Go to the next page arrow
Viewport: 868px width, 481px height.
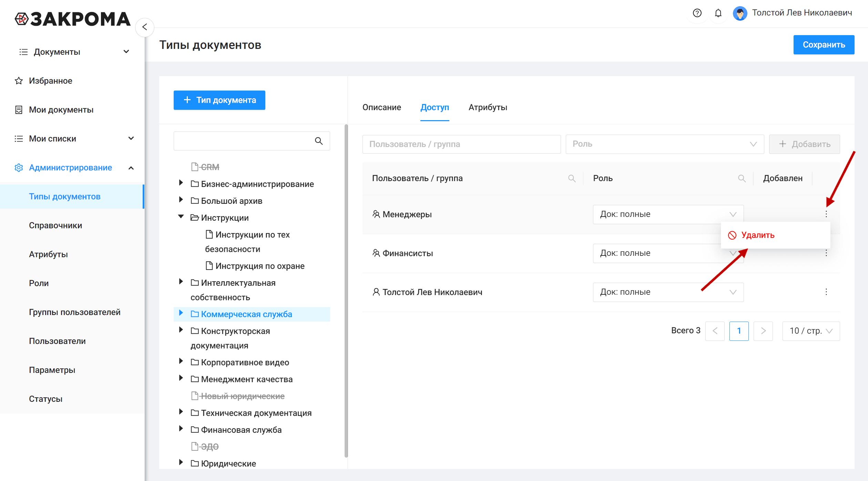[x=763, y=331]
